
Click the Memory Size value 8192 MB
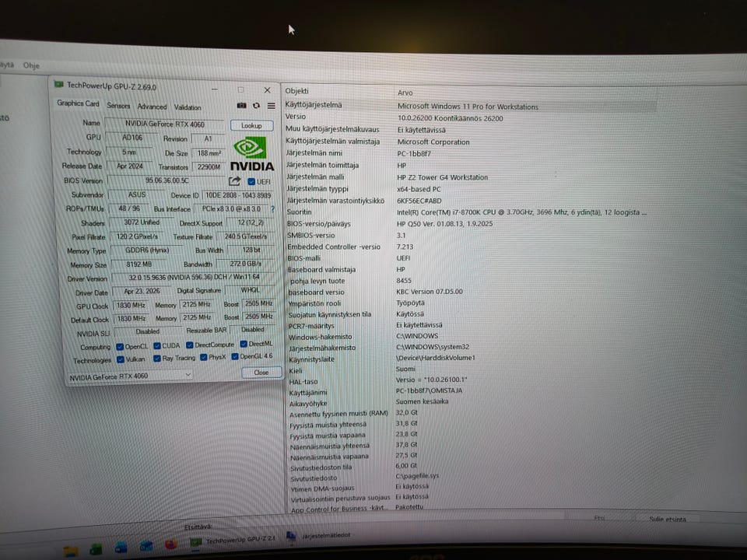(x=139, y=264)
